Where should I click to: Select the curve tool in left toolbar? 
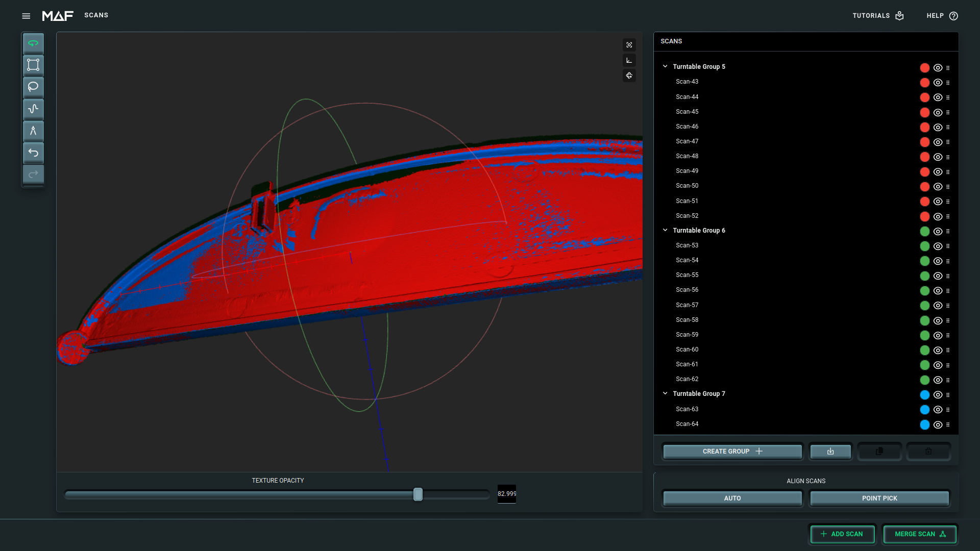tap(33, 109)
